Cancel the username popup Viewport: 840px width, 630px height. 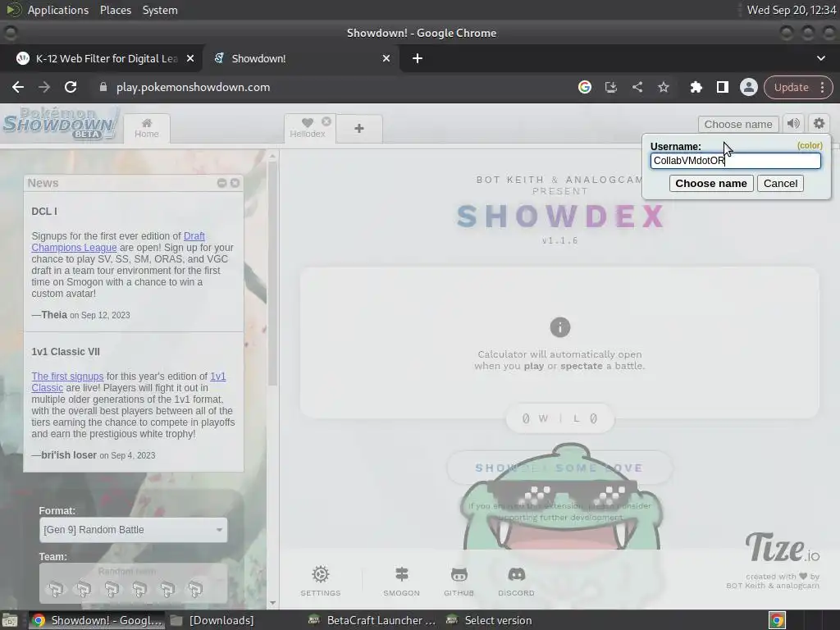[x=780, y=183]
